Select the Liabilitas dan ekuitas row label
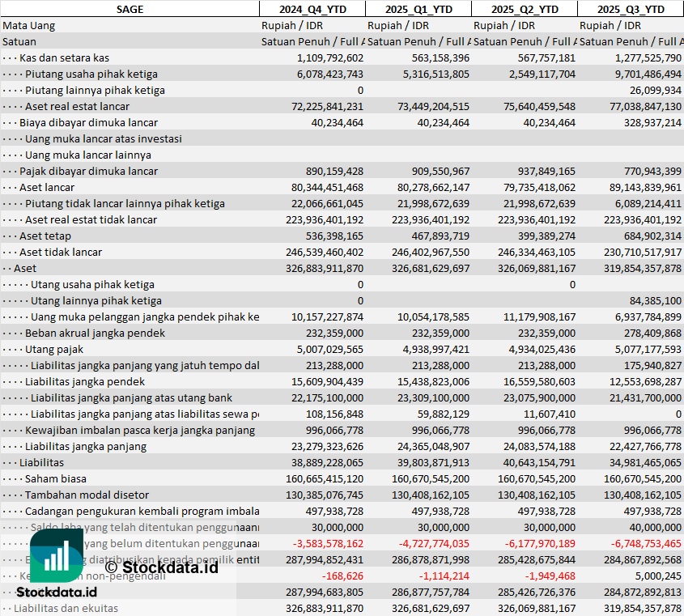This screenshot has width=684, height=616. pyautogui.click(x=66, y=608)
